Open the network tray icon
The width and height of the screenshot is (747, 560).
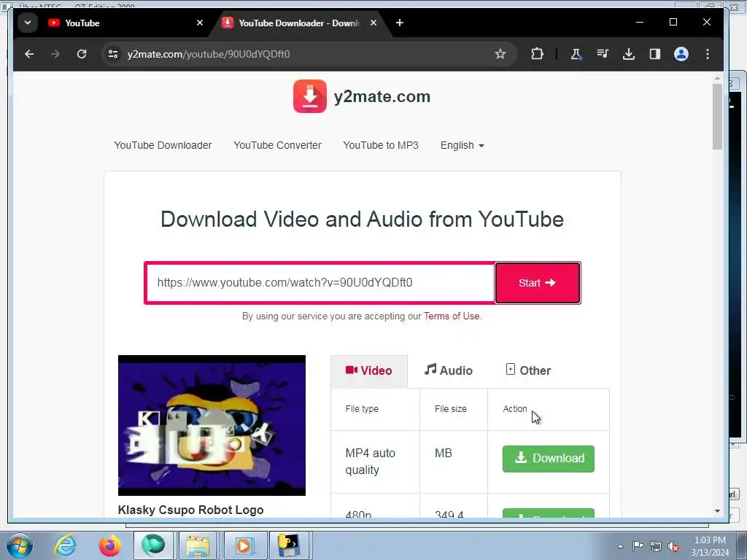click(x=656, y=547)
